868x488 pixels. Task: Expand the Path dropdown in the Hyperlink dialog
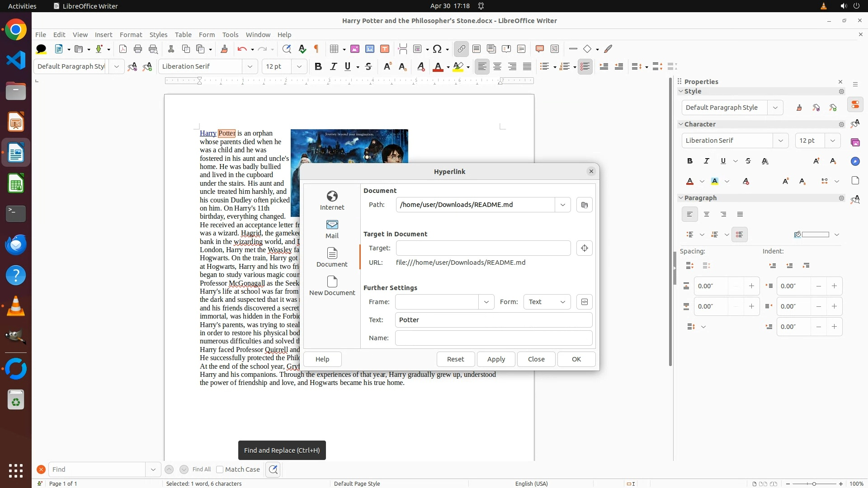(x=562, y=205)
